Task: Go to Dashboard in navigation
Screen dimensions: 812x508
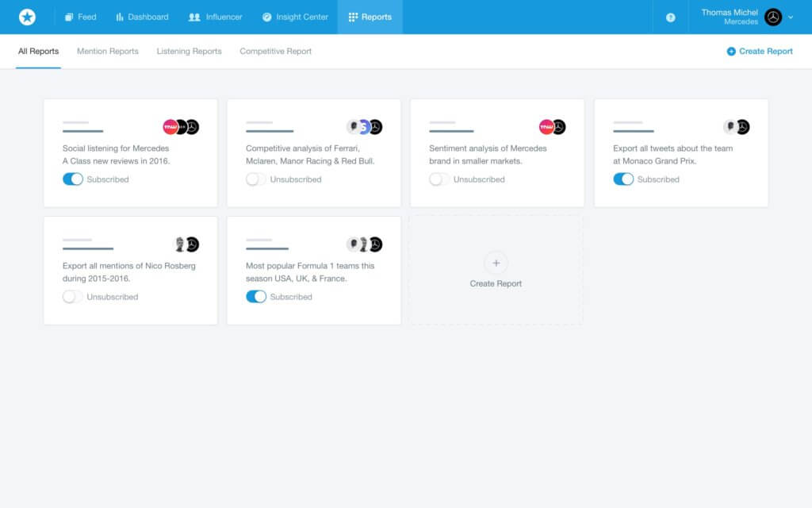Action: point(142,17)
